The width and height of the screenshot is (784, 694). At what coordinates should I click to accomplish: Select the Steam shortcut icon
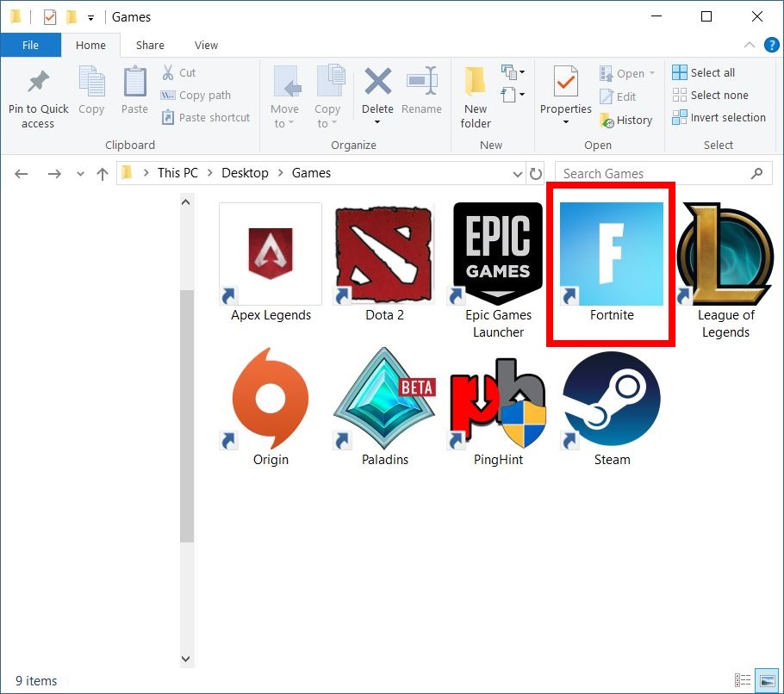coord(612,399)
